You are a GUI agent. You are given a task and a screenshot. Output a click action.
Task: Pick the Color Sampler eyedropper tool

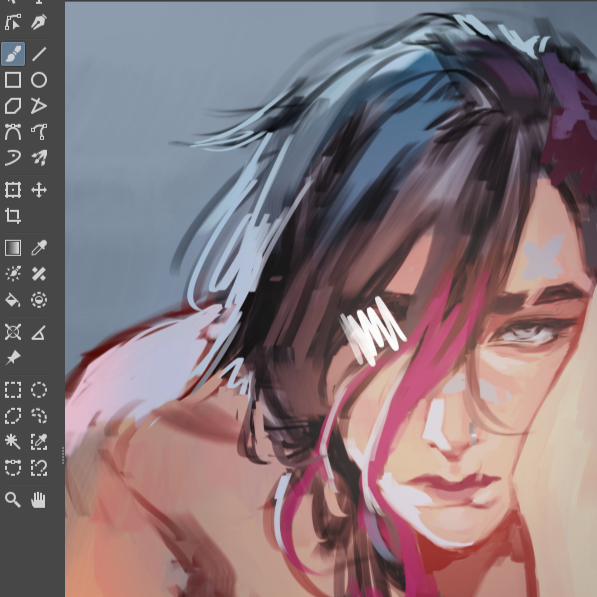coord(38,248)
